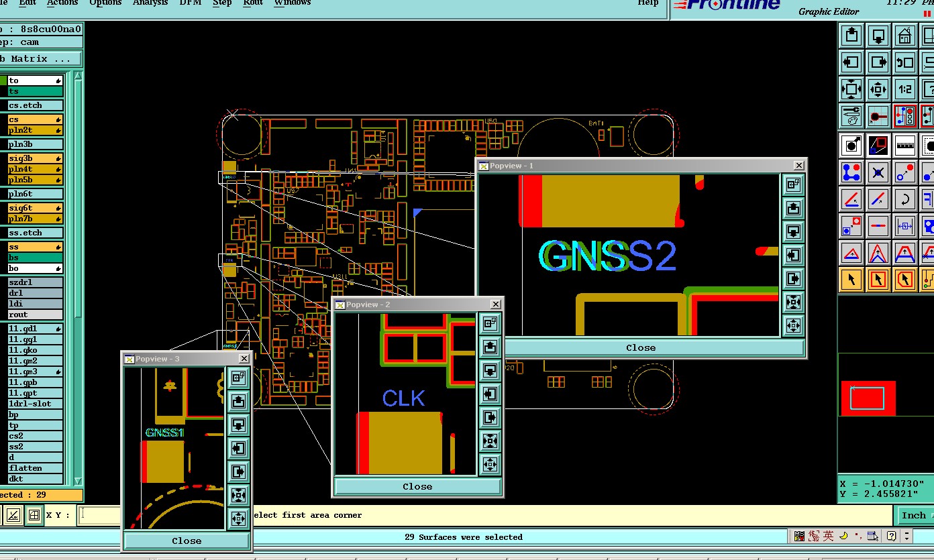Click the IME help question mark icon

click(892, 536)
